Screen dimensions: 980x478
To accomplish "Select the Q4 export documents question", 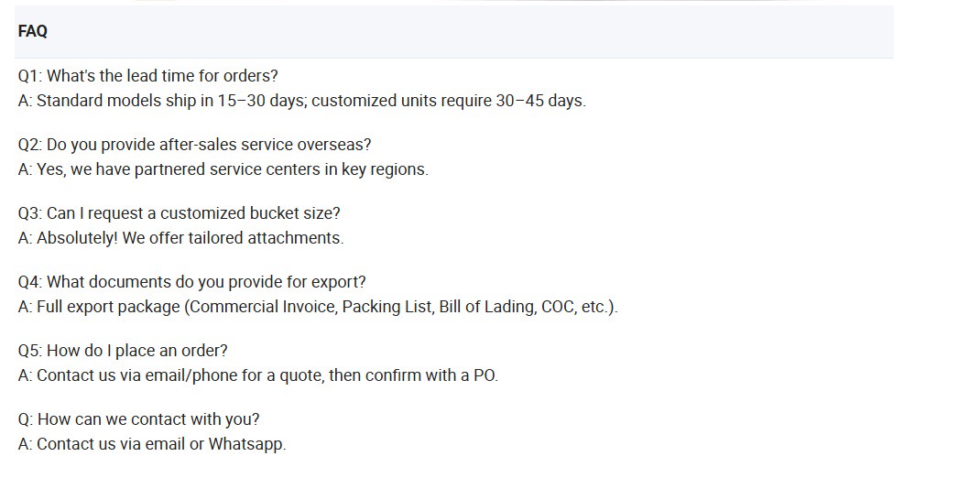I will coord(191,282).
